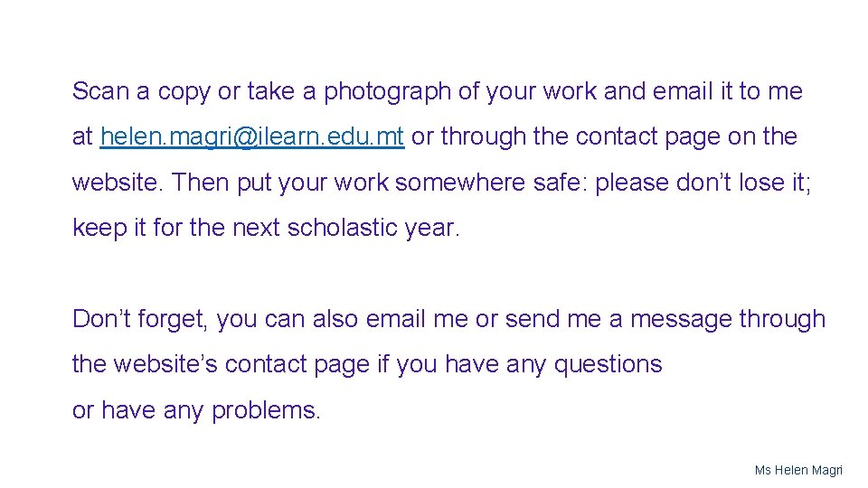Click the phrase 'Then put your work'
The image size is (868, 488).
[x=279, y=183]
